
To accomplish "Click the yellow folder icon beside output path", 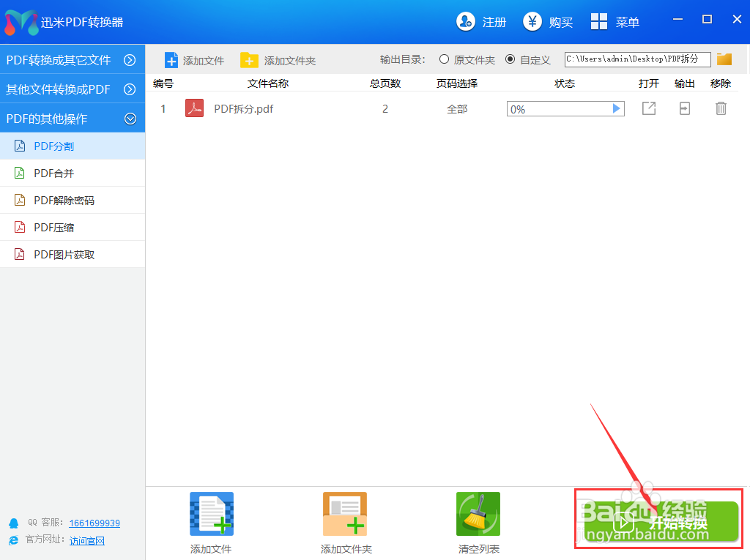I will [x=724, y=59].
